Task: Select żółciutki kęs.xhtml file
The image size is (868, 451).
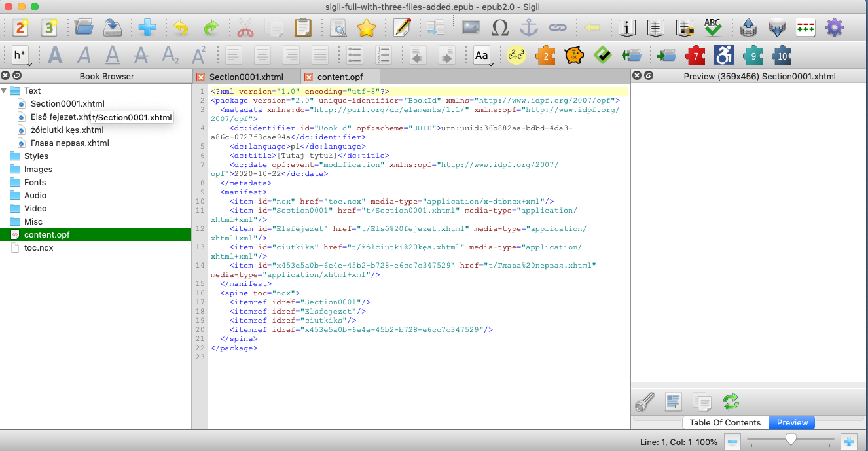Action: [x=67, y=130]
